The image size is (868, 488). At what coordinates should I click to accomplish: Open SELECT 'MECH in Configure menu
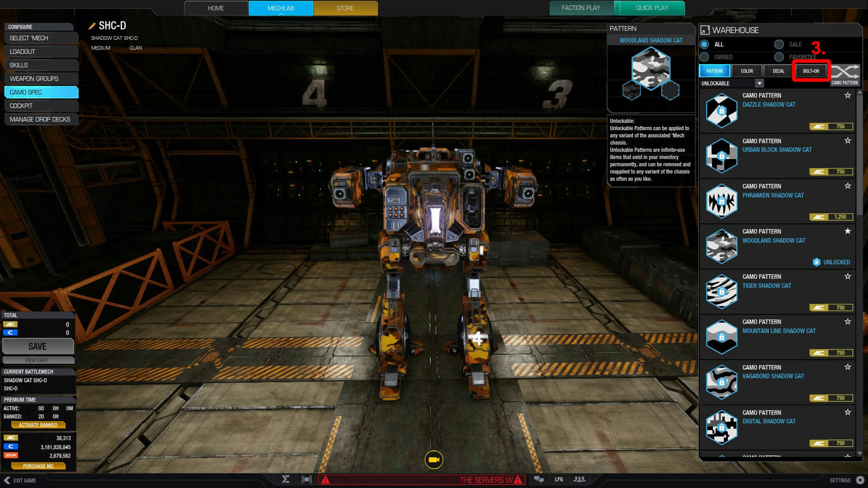tap(41, 38)
